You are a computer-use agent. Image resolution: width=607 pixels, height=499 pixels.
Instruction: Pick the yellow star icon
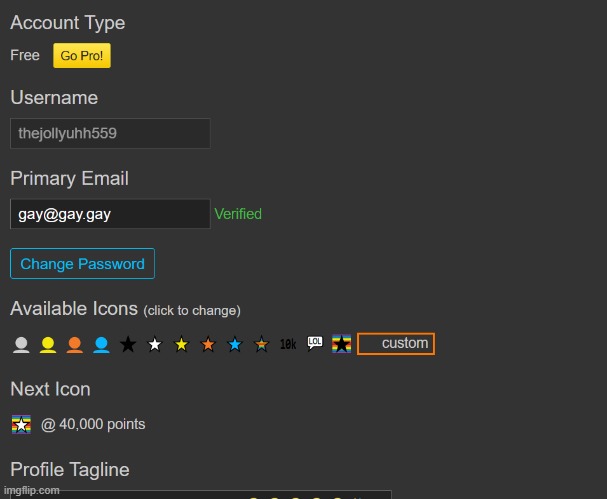click(181, 345)
